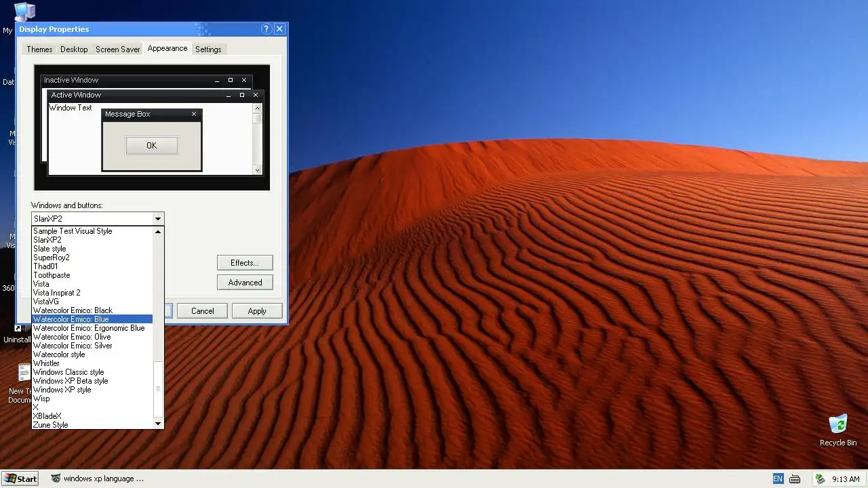Select Whistler style
Viewport: 868px width, 488px height.
point(92,363)
